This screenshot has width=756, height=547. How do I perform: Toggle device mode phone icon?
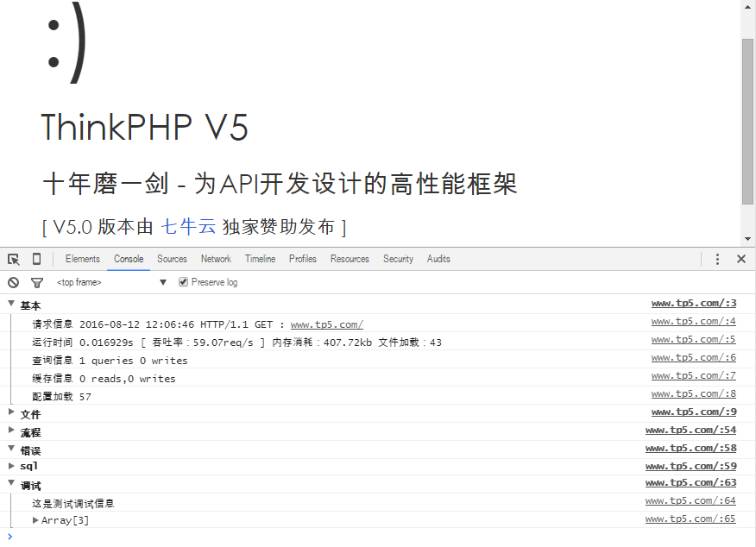[x=36, y=260]
